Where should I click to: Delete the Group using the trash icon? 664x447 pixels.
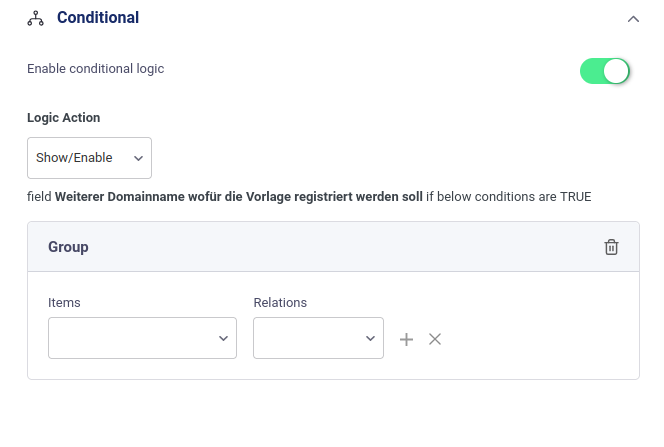pyautogui.click(x=611, y=247)
